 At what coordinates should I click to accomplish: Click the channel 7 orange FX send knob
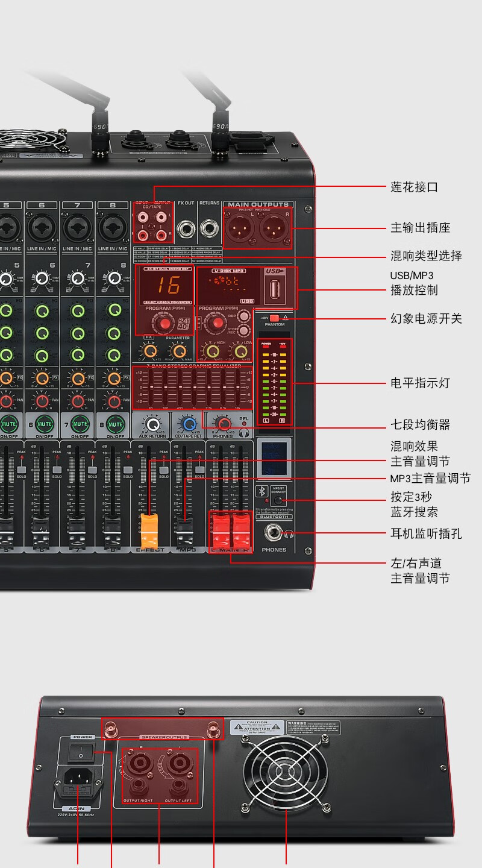[78, 378]
